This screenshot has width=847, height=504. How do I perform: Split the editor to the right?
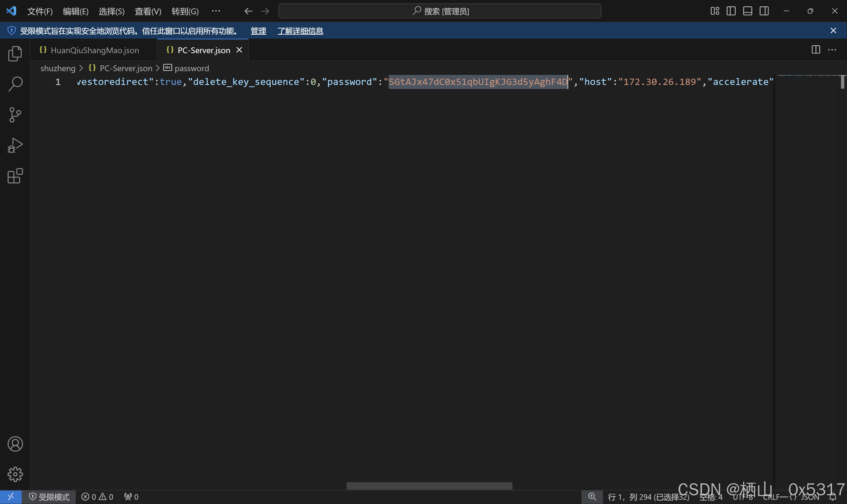pos(816,50)
